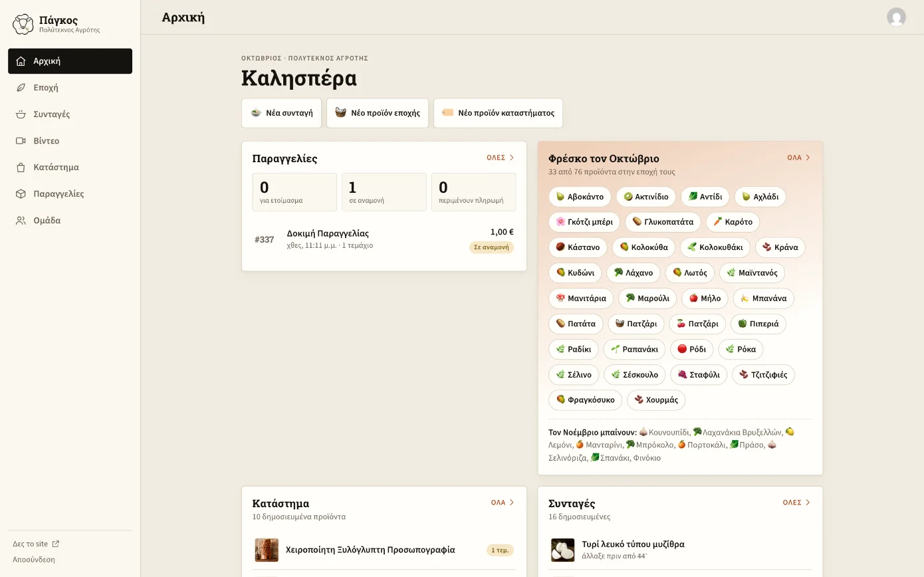Select the Γλυκοπατάτα chip
The image size is (924, 577).
pos(663,222)
